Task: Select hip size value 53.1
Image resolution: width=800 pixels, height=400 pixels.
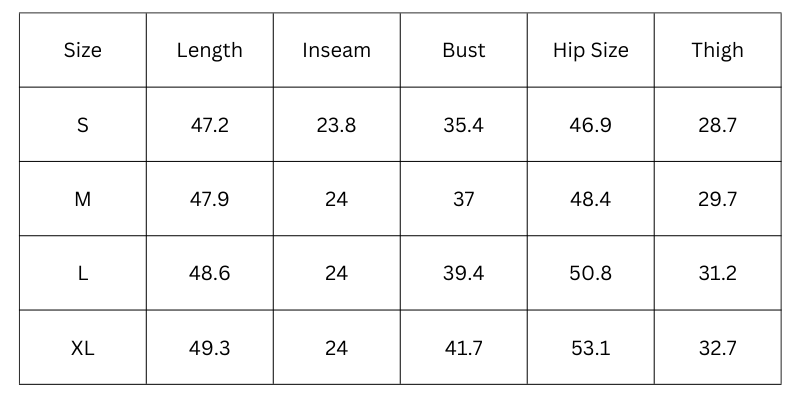Action: point(590,348)
